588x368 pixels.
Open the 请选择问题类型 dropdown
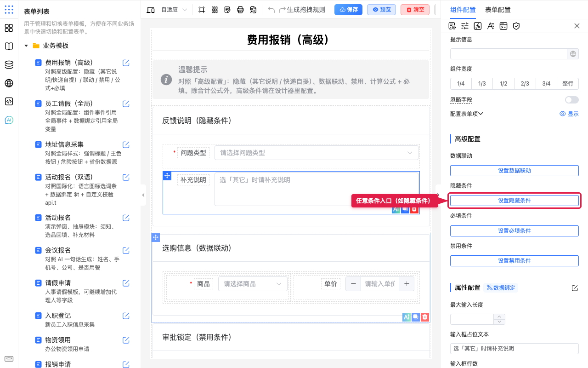317,153
